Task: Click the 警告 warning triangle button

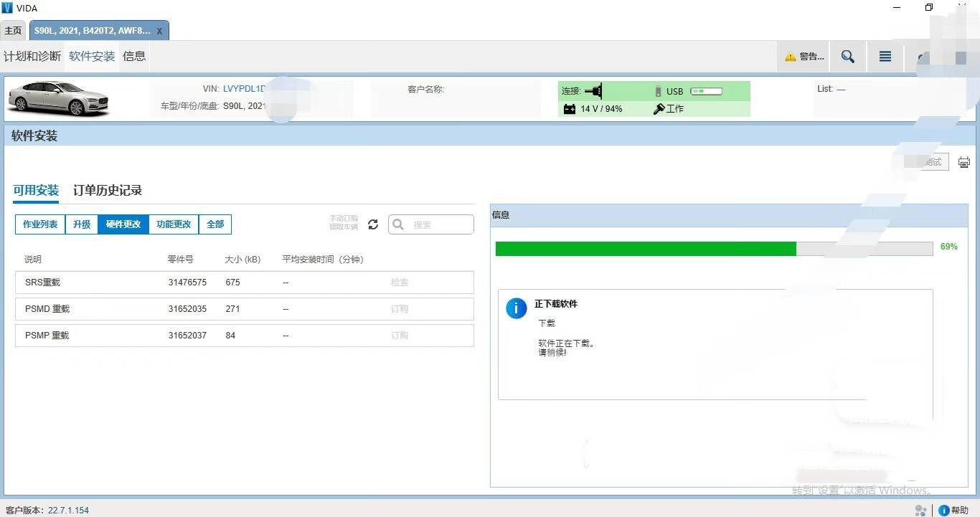Action: pos(804,57)
